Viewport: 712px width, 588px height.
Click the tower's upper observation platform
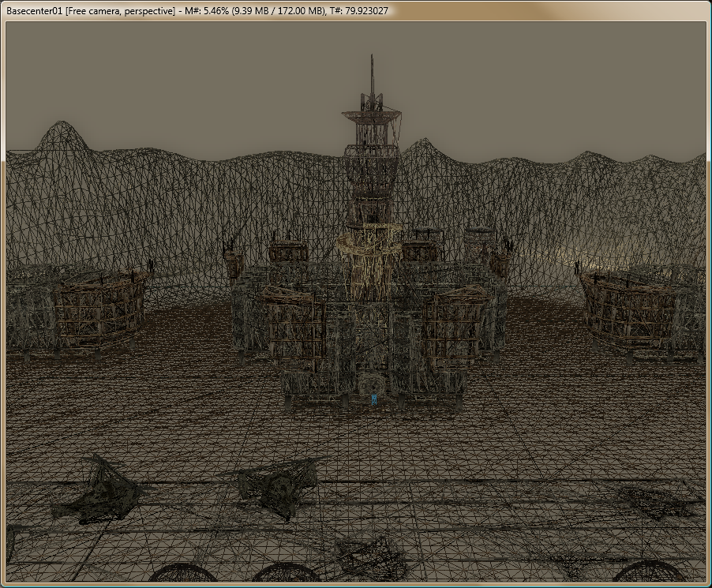click(371, 118)
